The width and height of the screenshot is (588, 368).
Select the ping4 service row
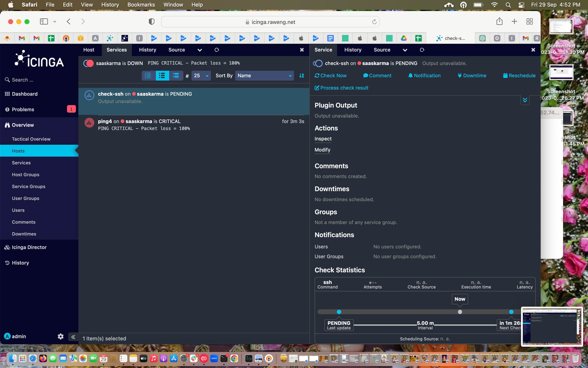(194, 125)
